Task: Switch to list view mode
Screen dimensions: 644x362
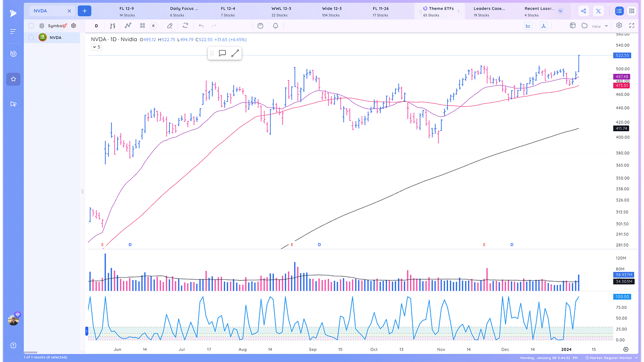Action: pyautogui.click(x=619, y=11)
